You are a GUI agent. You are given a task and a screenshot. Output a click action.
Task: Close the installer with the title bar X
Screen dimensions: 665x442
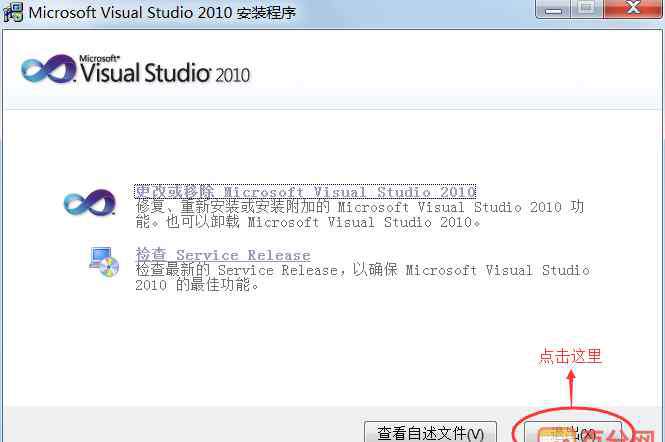pyautogui.click(x=634, y=9)
